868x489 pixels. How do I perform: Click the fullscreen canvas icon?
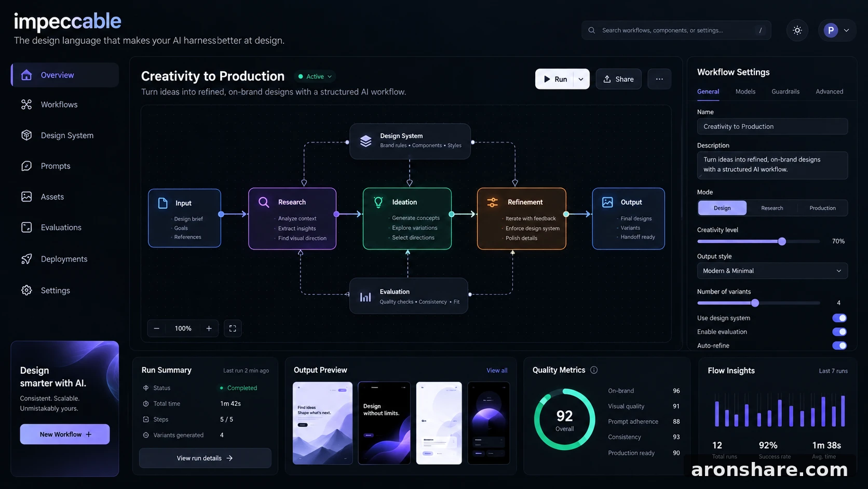coord(233,328)
